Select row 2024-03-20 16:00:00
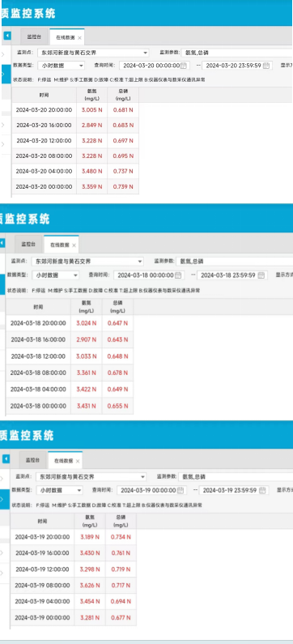 pos(75,125)
